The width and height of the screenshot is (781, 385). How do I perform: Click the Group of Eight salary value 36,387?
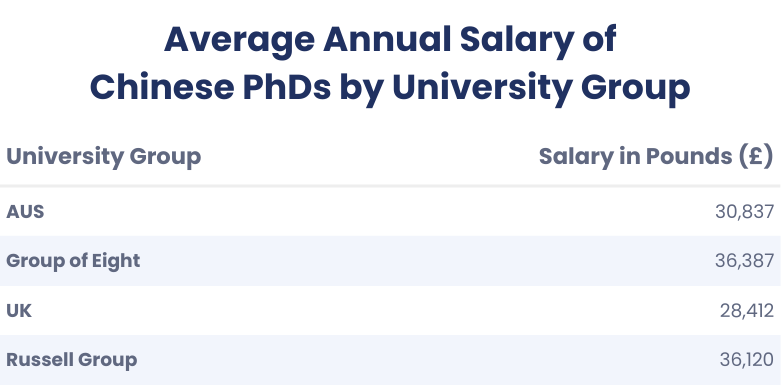coord(745,261)
